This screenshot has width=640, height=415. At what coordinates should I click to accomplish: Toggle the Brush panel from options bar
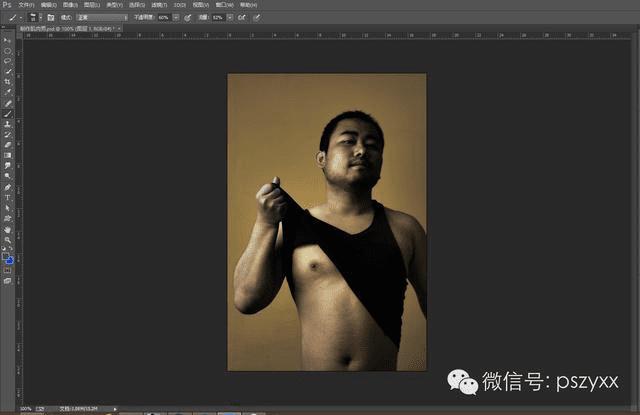click(51, 18)
